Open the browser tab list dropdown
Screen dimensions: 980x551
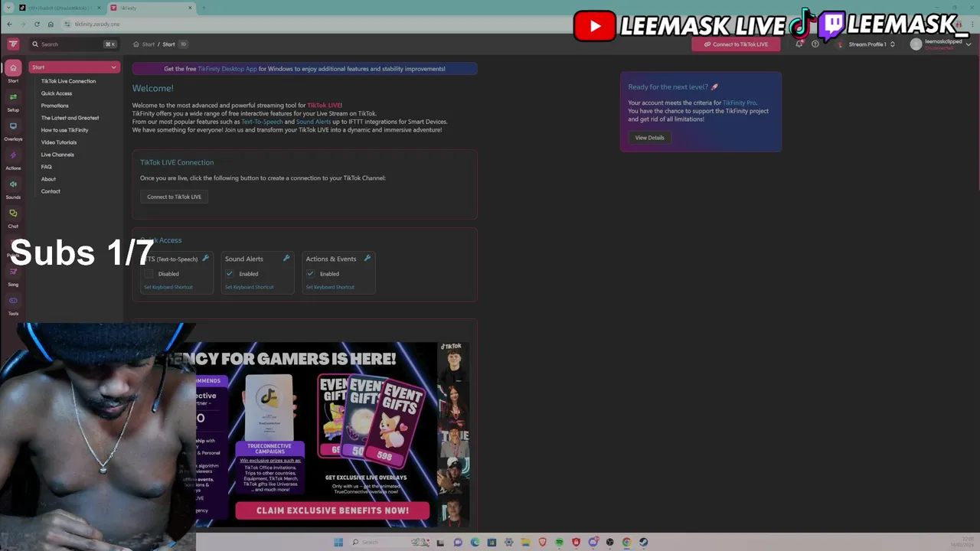pyautogui.click(x=9, y=8)
